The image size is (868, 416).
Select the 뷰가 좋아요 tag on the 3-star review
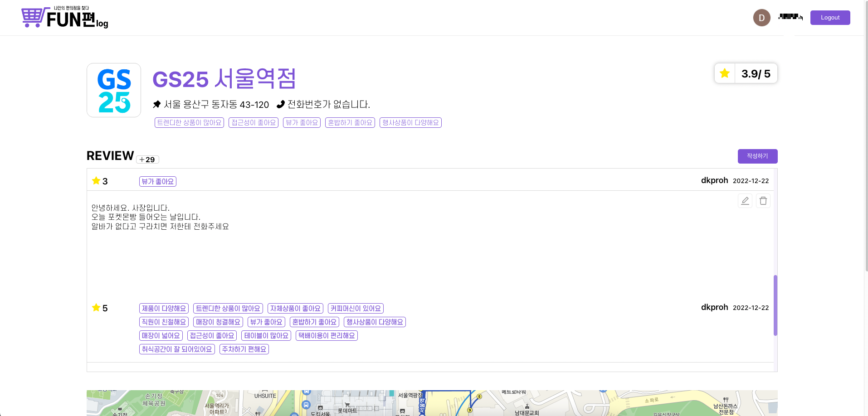coord(158,181)
